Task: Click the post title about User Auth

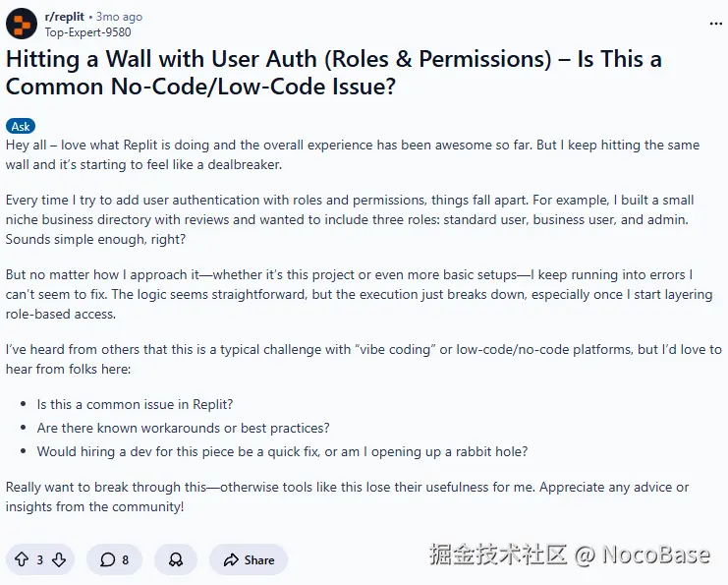Action: (334, 73)
